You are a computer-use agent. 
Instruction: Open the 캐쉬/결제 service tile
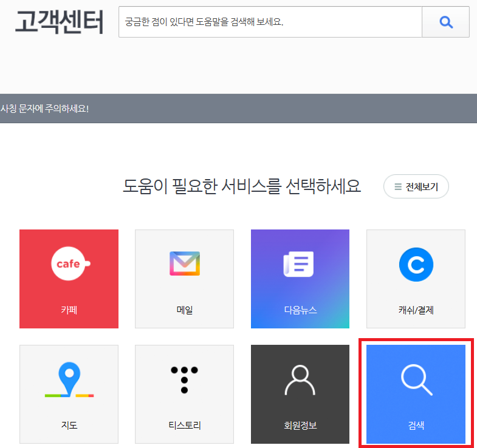tap(416, 279)
